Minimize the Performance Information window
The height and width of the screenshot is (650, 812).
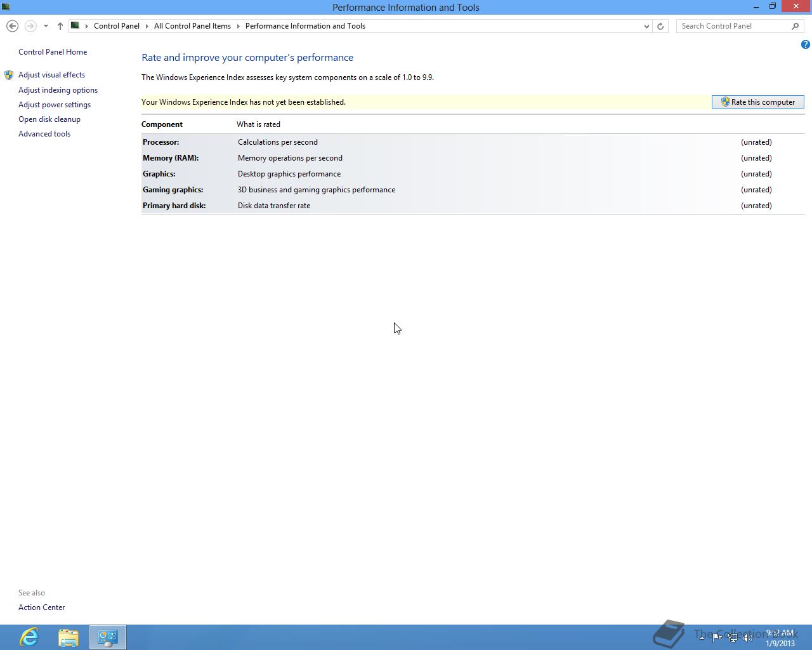point(756,6)
